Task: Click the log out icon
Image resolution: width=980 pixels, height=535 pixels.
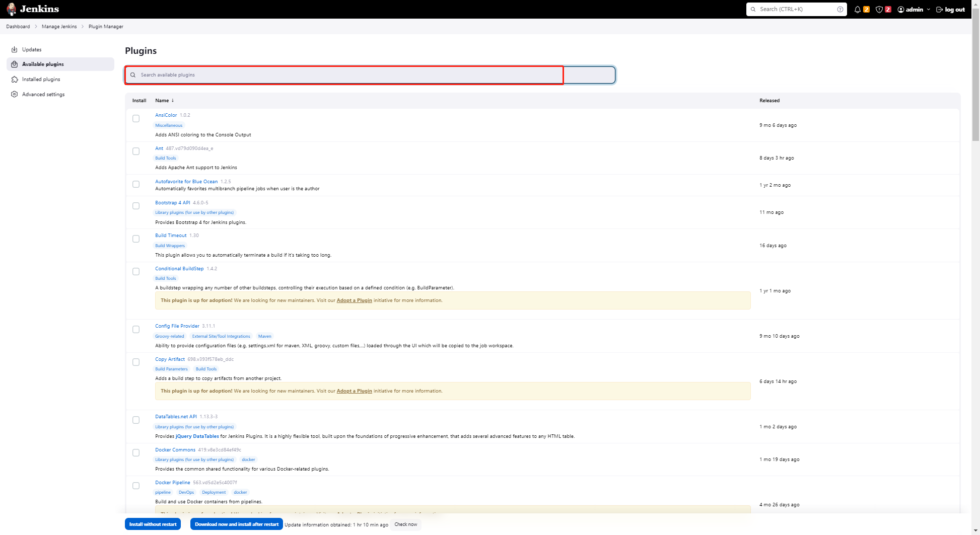Action: coord(939,10)
